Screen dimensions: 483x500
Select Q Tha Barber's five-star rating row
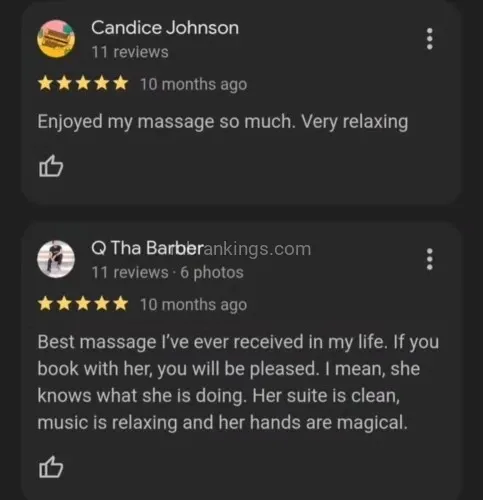pos(83,304)
